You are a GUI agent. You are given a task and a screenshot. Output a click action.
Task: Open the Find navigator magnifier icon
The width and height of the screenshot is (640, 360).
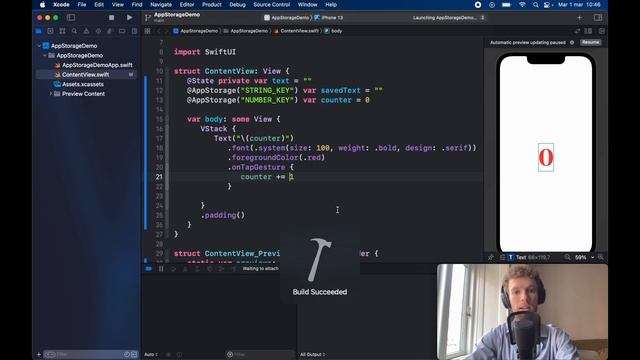[x=74, y=31]
